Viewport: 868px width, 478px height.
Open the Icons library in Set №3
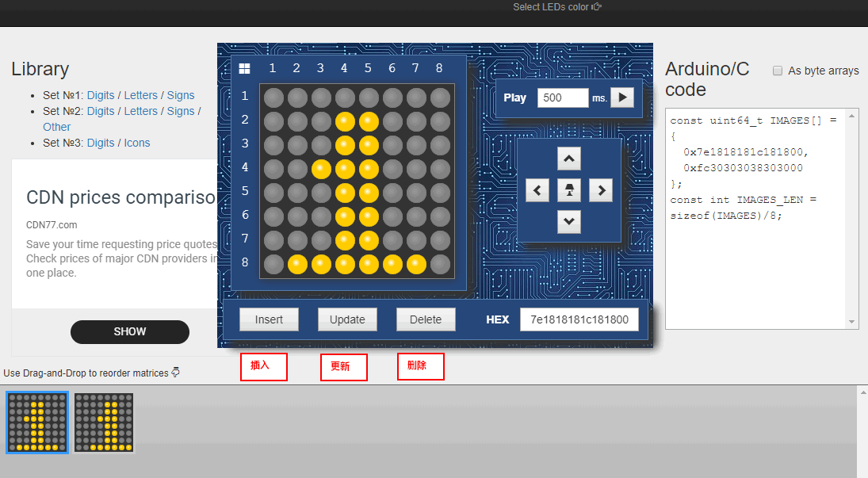click(x=136, y=143)
